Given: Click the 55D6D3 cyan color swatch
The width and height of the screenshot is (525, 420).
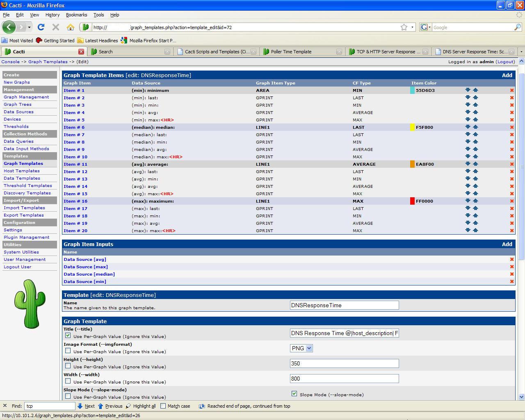Looking at the screenshot, I should point(412,90).
